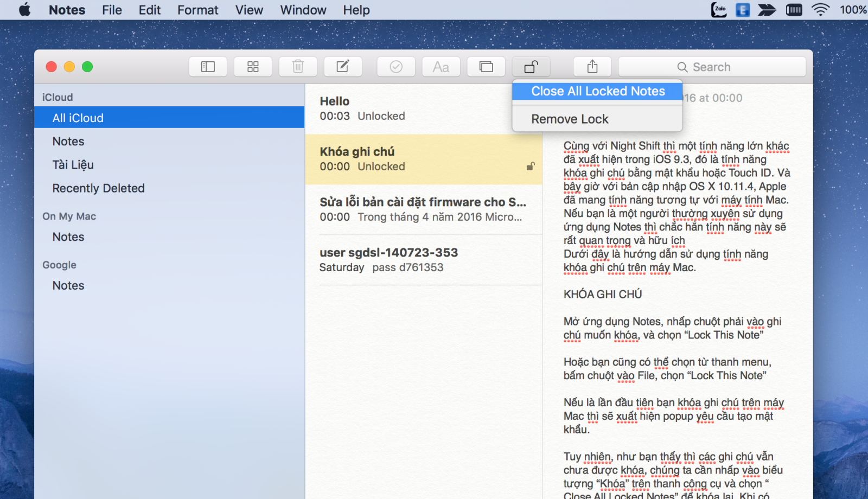Click the photo browser window icon
The image size is (868, 499).
pyautogui.click(x=486, y=67)
